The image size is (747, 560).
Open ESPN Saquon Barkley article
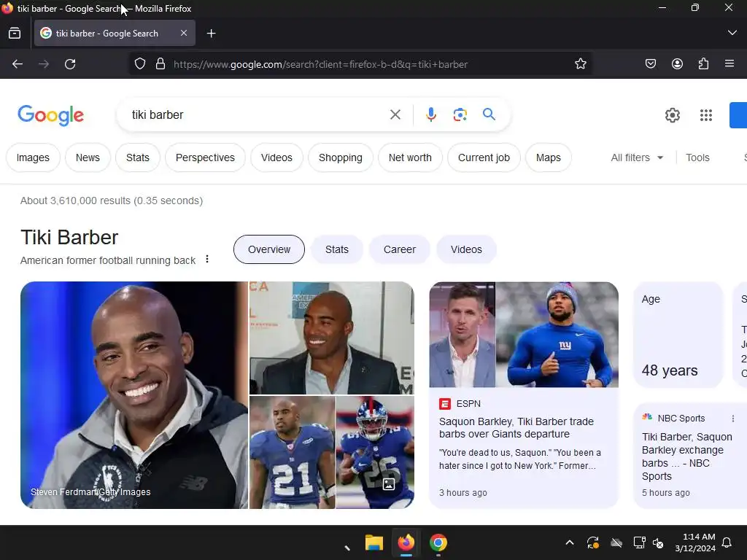click(x=517, y=427)
